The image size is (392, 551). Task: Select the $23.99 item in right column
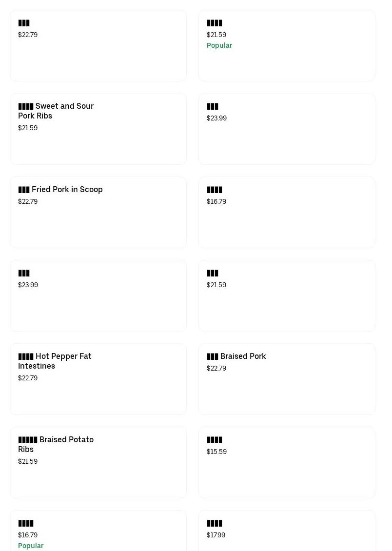point(287,129)
